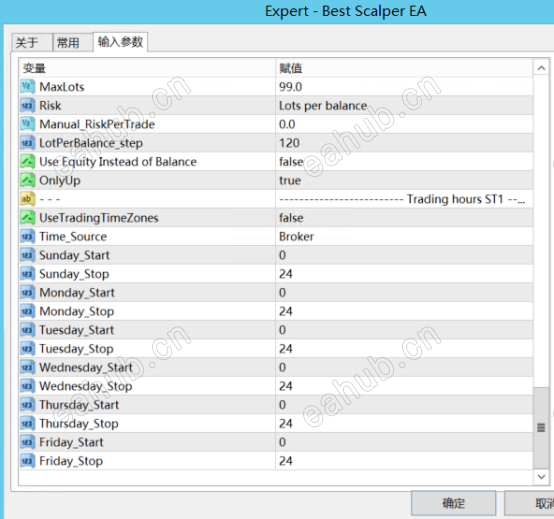Click the Manual_RiskPerTrade double-type icon

(x=28, y=124)
